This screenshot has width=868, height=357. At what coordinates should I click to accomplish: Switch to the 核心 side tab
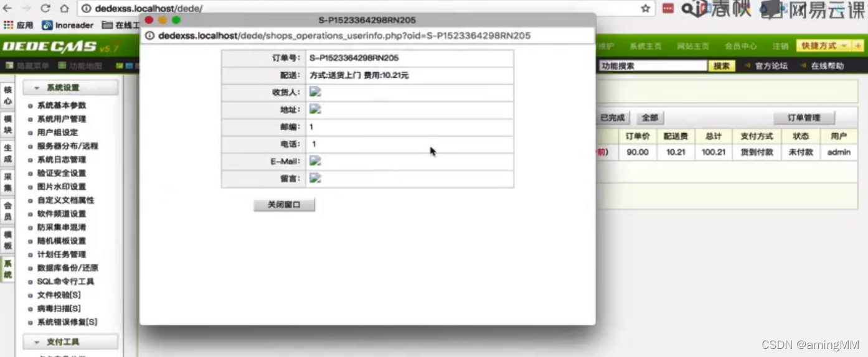8,95
